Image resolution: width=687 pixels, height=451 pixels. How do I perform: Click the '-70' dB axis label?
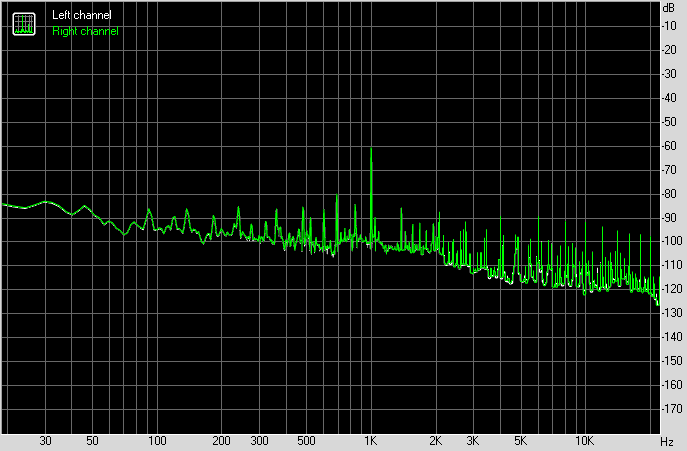[669, 170]
